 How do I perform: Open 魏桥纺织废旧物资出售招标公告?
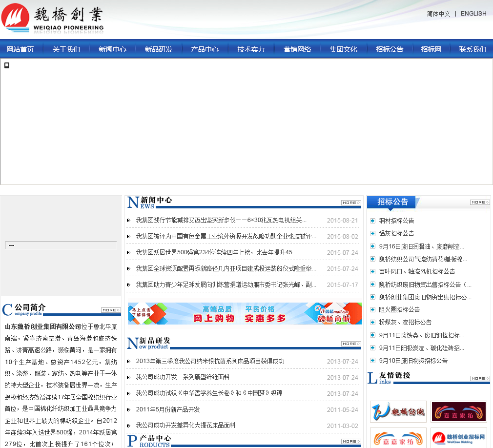(x=425, y=285)
